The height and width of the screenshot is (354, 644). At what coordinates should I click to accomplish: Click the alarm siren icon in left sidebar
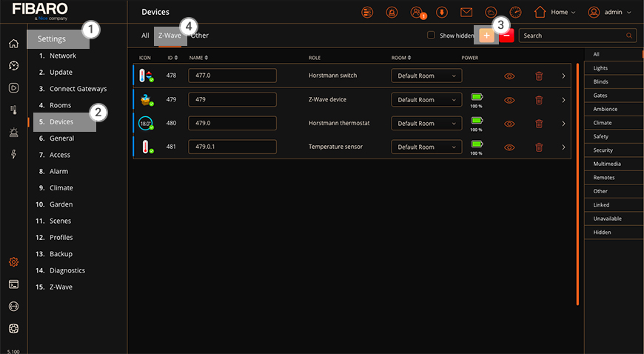coord(13,132)
